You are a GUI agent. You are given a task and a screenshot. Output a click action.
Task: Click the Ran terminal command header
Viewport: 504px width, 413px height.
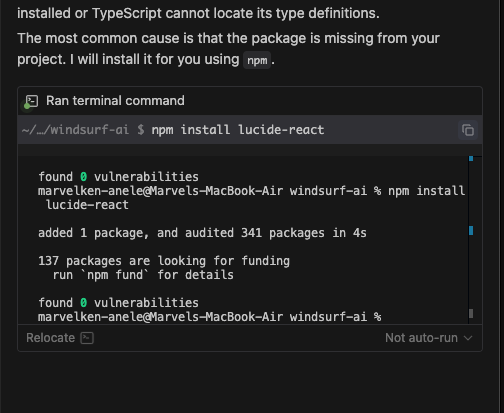[x=115, y=101]
